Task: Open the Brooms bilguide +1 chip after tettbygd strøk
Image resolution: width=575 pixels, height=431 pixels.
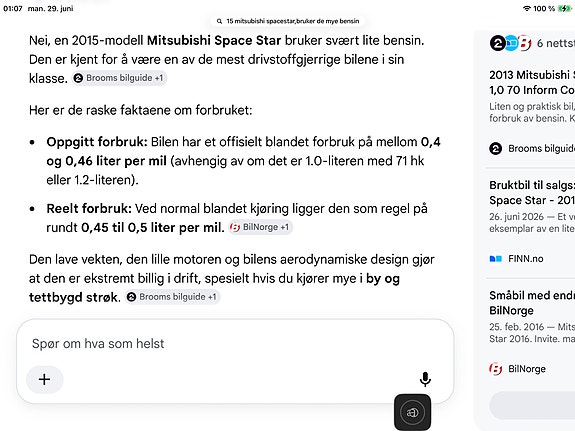Action: pyautogui.click(x=172, y=297)
